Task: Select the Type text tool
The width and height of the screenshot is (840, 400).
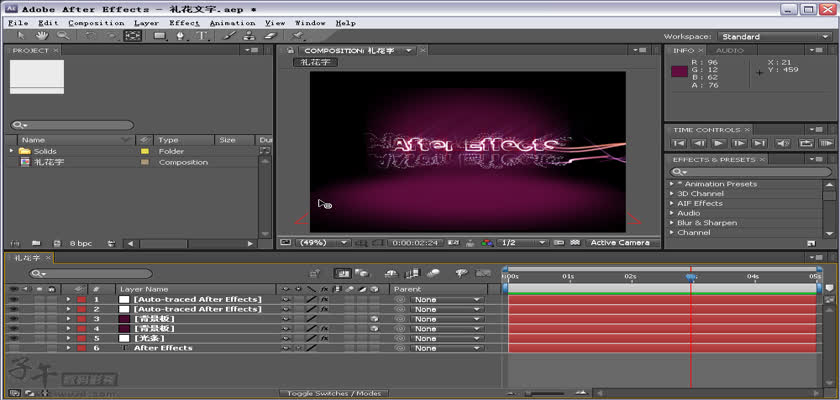Action: click(202, 36)
